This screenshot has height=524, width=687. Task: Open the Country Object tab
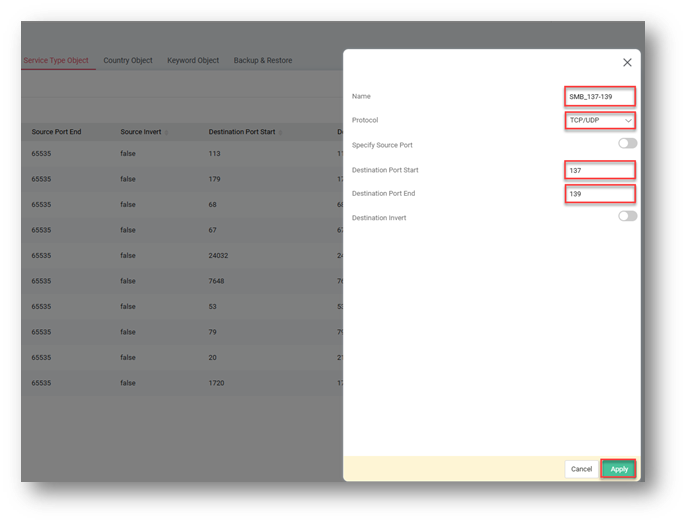pyautogui.click(x=128, y=60)
